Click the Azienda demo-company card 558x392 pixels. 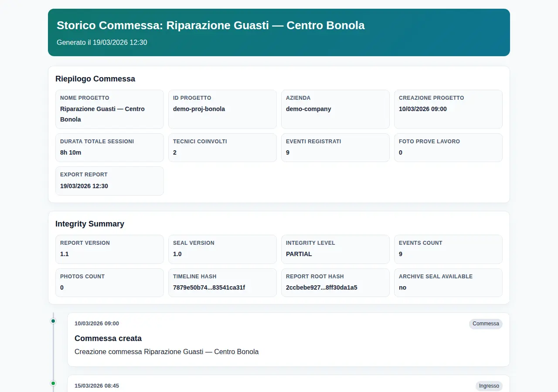(x=335, y=109)
